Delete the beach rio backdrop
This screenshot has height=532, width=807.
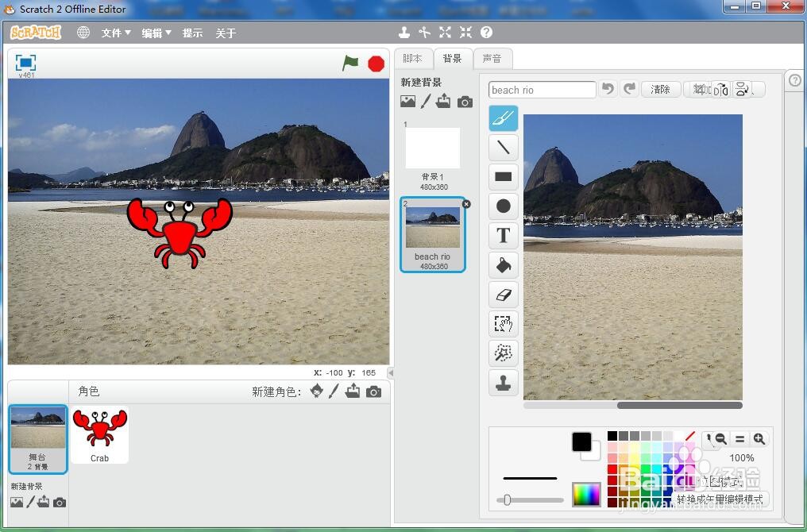point(466,204)
